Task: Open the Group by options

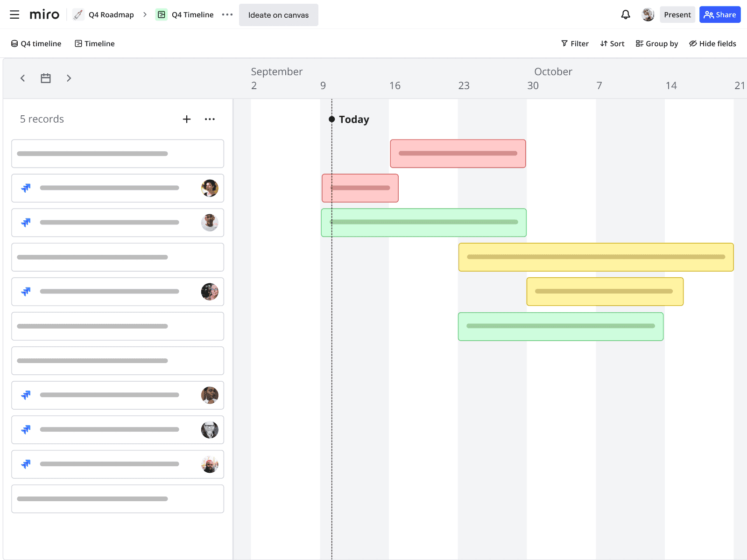Action: coord(656,44)
